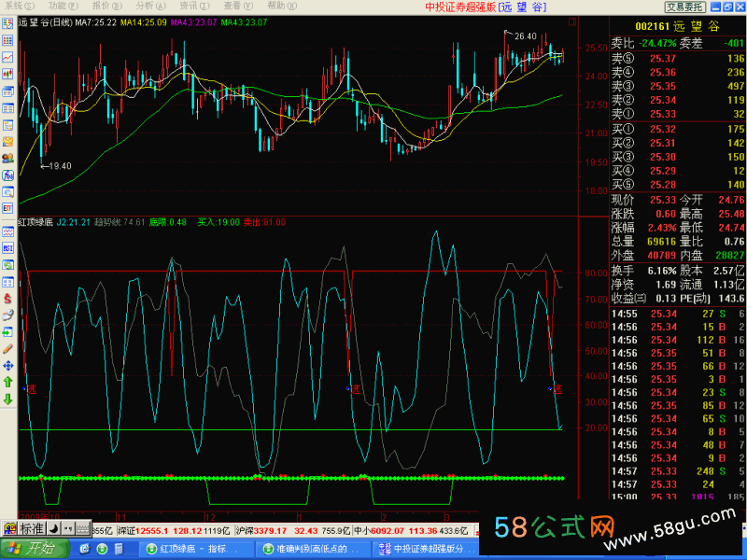Click the 买⑤ 25.28 order book row
This screenshot has height=560, width=747.
[678, 184]
